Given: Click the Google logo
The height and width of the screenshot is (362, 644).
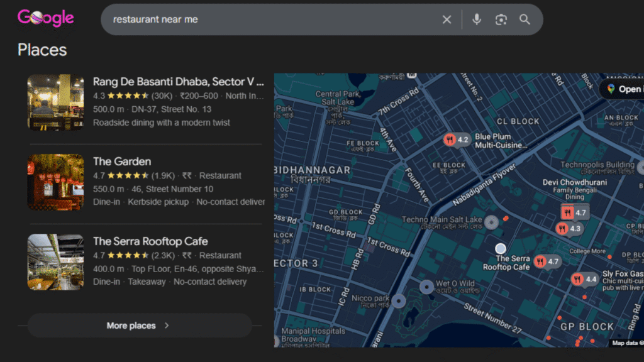Looking at the screenshot, I should 45,18.
